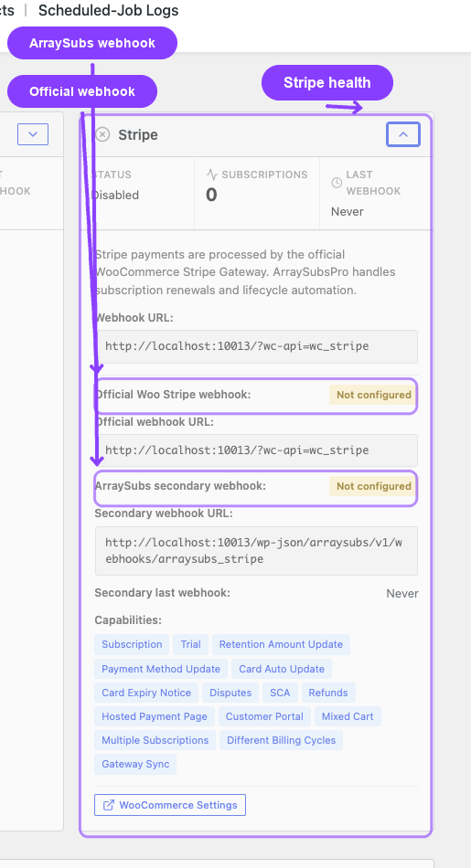Click the Subscriptions activity icon
The image size is (471, 868).
(x=211, y=175)
